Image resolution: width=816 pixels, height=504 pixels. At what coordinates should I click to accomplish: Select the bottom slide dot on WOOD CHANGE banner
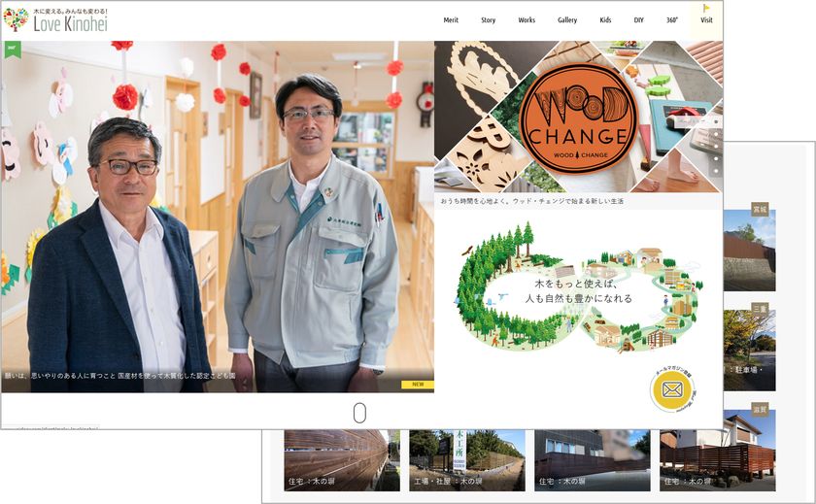coord(717,171)
